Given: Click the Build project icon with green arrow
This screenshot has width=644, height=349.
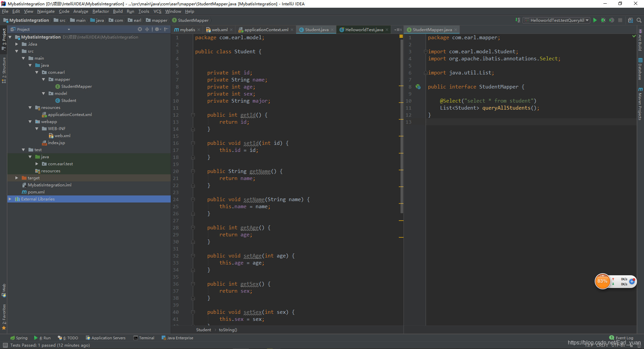Looking at the screenshot, I should coord(518,20).
